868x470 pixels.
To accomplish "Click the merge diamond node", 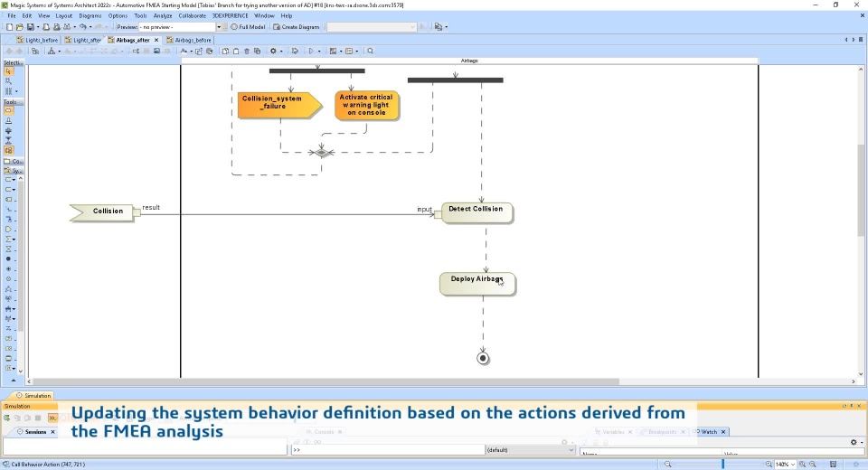I will [322, 152].
